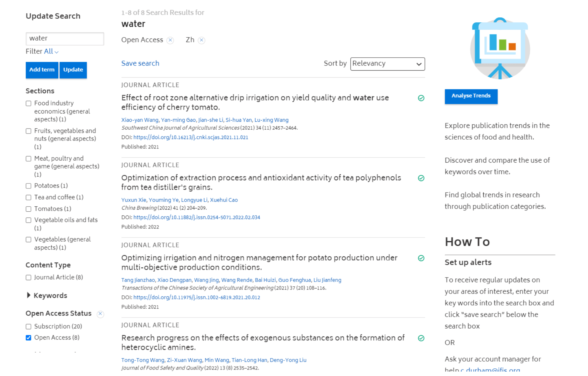Click open access icon beside cherry tomato article
Screen dimensions: 588x376
click(x=421, y=98)
